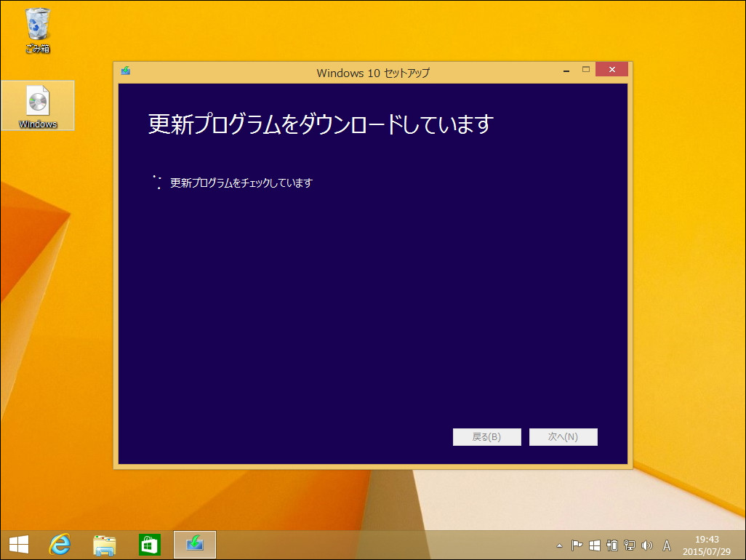Click the update-check progress spinner

coord(156,182)
